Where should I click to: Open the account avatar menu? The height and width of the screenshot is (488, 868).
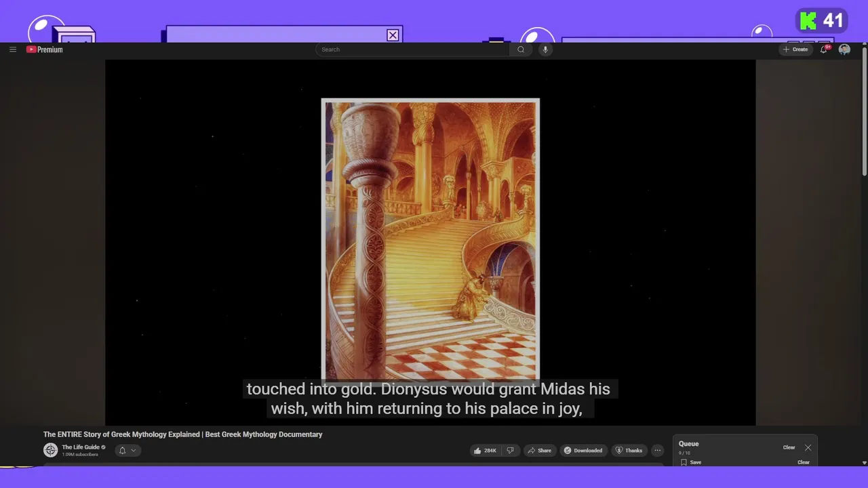[844, 49]
